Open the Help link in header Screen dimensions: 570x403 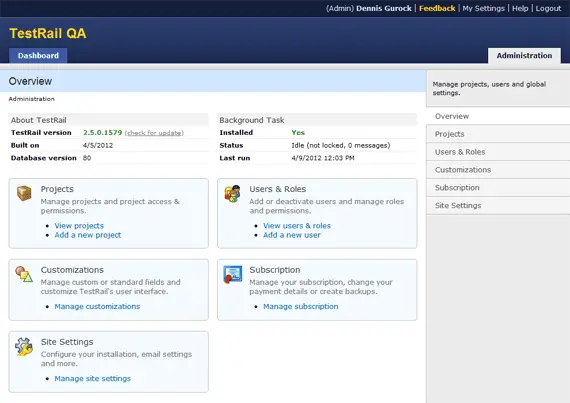coord(520,8)
